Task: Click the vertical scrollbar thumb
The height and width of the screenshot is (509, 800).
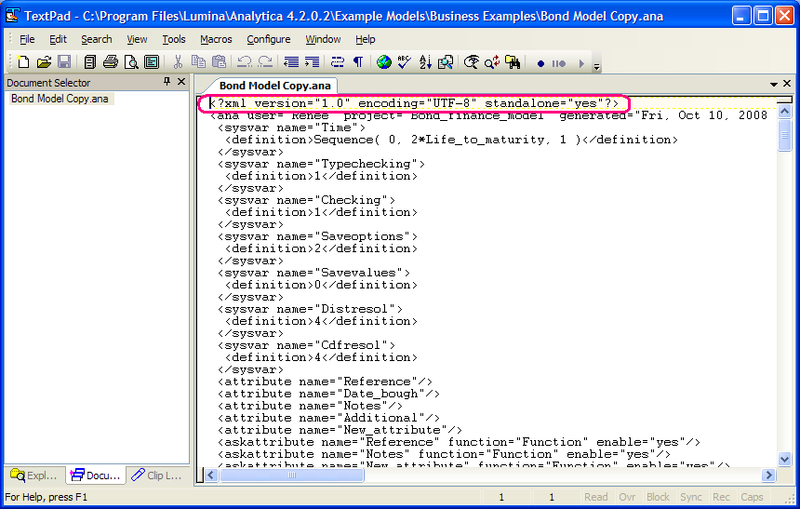Action: pyautogui.click(x=785, y=135)
